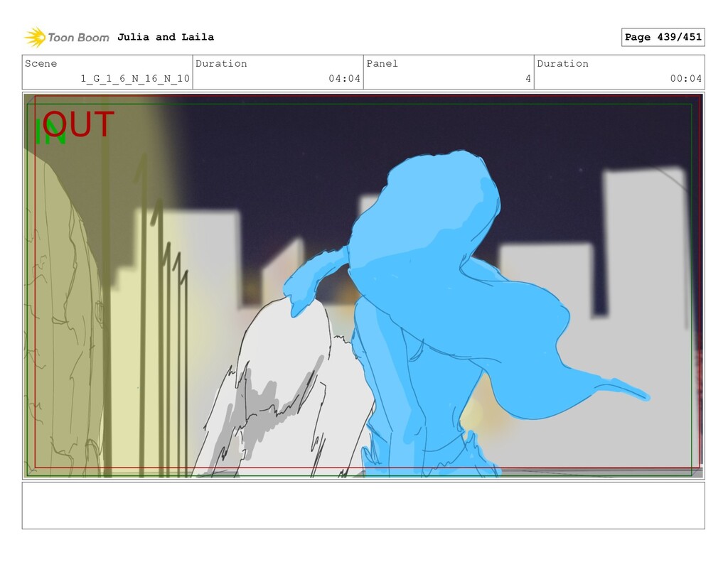
Task: Click the panel duration value '00:04'
Action: point(686,78)
